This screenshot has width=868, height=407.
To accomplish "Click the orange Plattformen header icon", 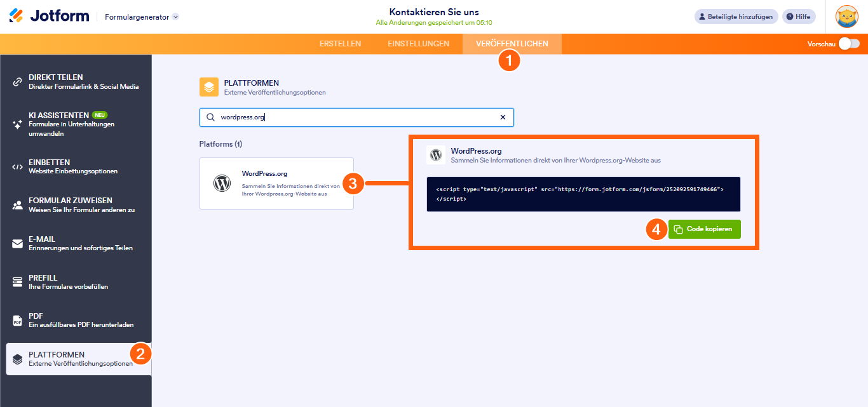I will (x=209, y=87).
